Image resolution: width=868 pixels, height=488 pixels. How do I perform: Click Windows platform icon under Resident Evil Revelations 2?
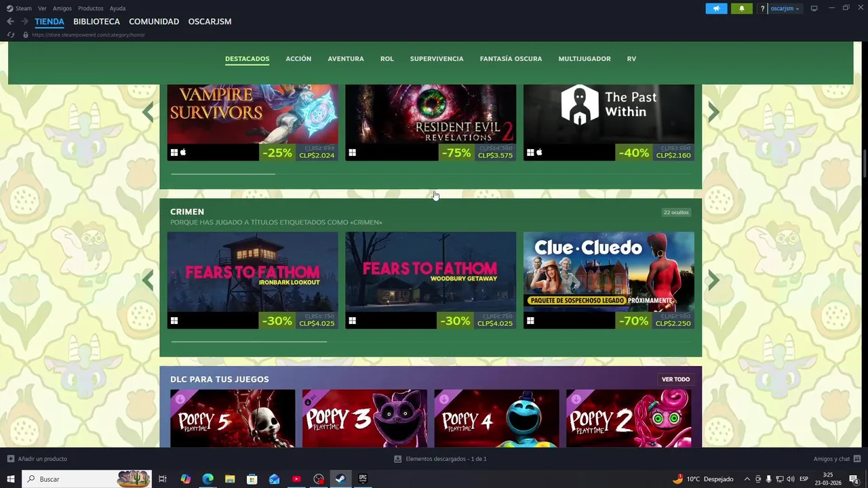coord(352,152)
